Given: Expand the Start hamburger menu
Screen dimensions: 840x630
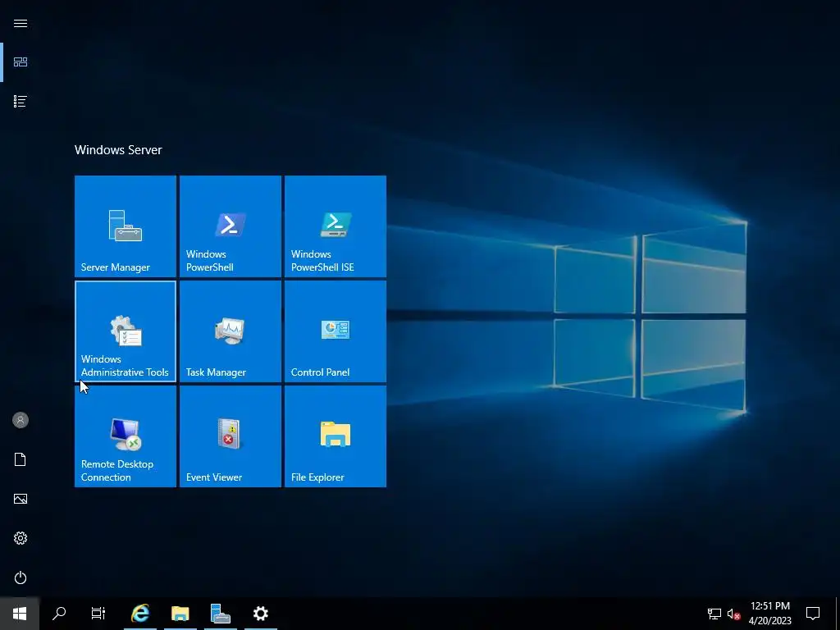Looking at the screenshot, I should [21, 23].
